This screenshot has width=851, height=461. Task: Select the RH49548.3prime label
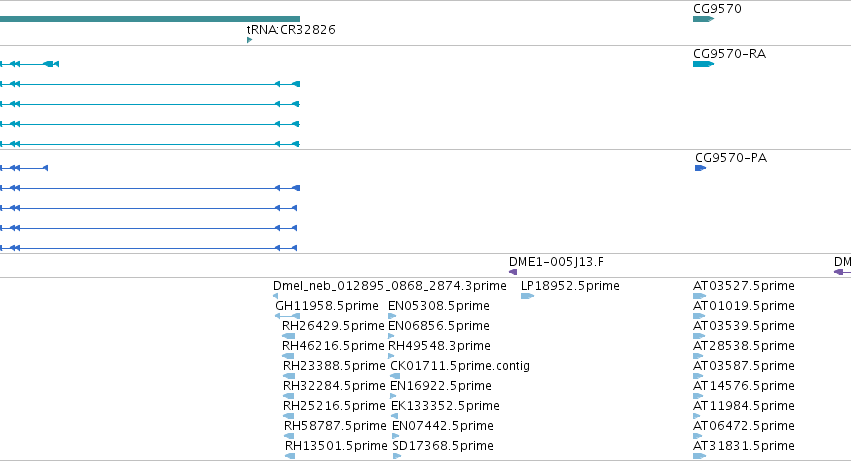[440, 346]
